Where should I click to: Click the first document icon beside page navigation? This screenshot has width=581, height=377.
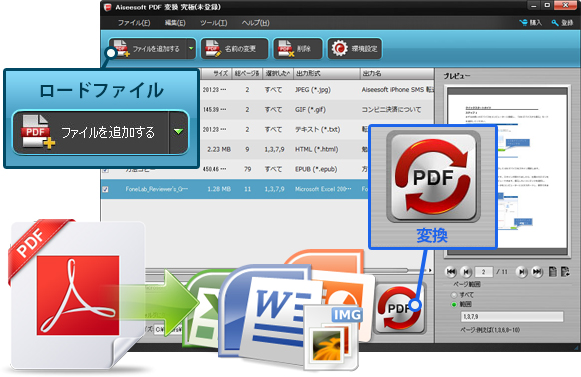point(552,272)
